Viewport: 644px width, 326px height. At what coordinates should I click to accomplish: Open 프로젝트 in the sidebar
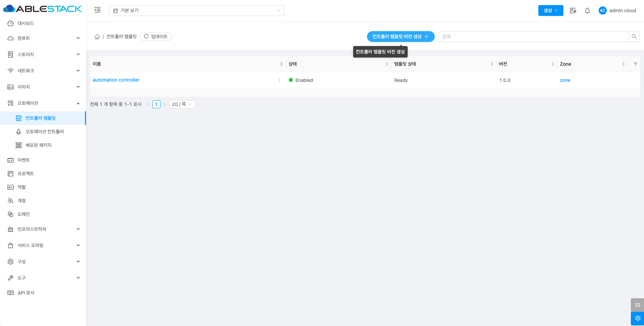pyautogui.click(x=43, y=174)
